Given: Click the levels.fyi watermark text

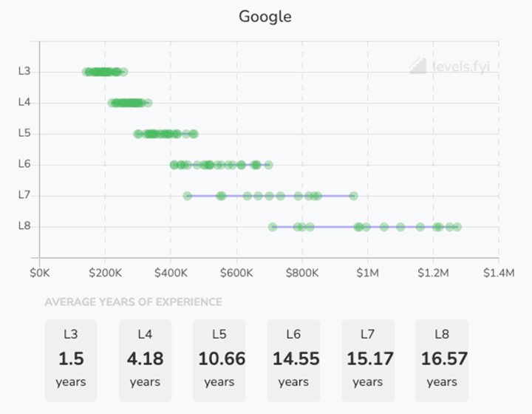Looking at the screenshot, I should (460, 66).
